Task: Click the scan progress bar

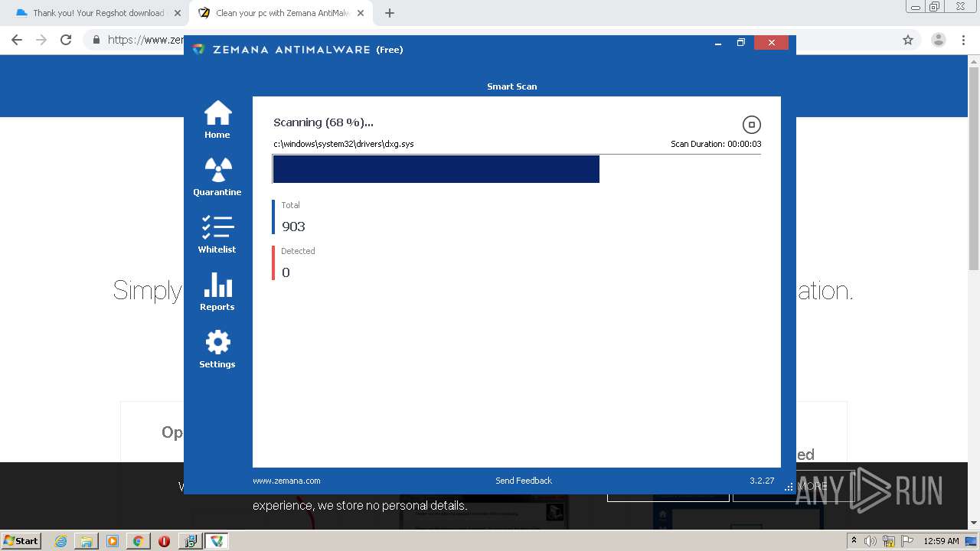Action: pos(517,169)
